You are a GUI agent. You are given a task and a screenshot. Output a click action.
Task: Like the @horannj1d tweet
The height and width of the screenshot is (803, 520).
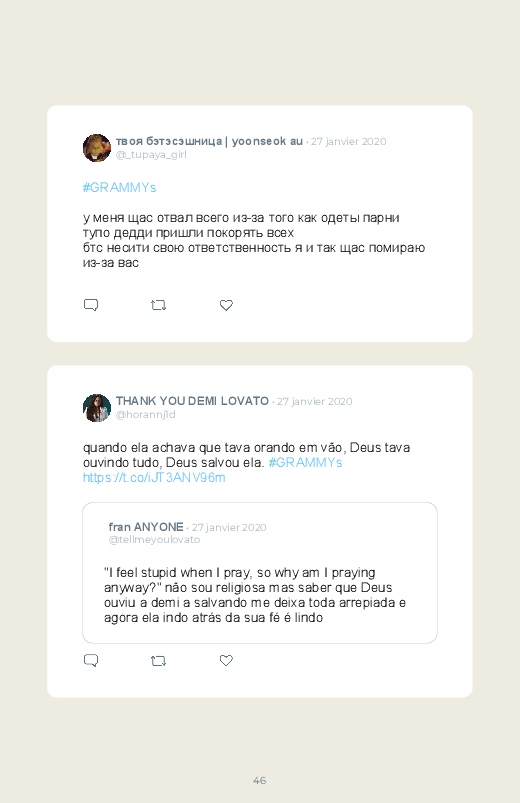[x=226, y=661]
